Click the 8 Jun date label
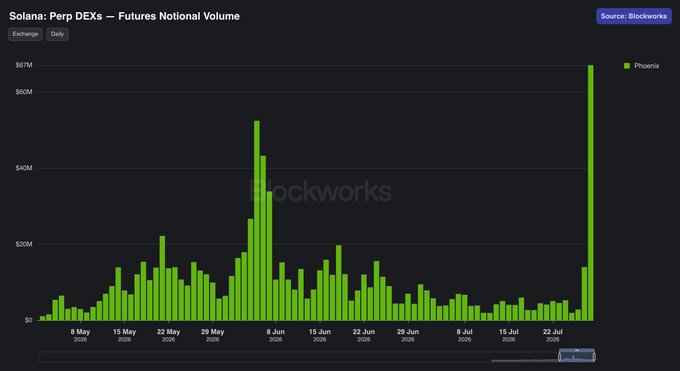 coord(275,335)
